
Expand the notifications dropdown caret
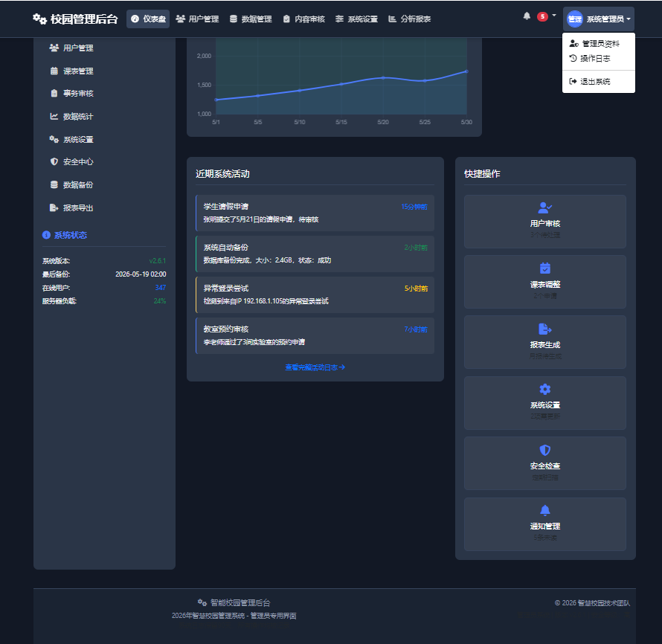pyautogui.click(x=554, y=15)
